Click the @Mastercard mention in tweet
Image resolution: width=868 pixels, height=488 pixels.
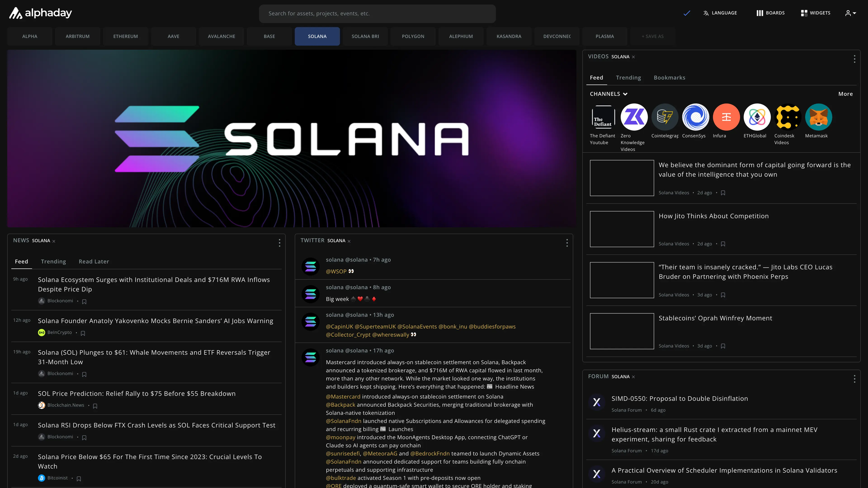343,397
